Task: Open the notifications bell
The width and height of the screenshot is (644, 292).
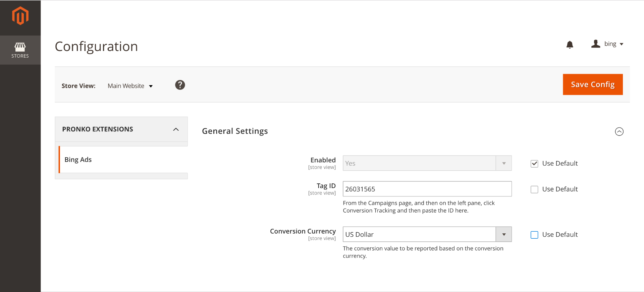Action: [570, 45]
